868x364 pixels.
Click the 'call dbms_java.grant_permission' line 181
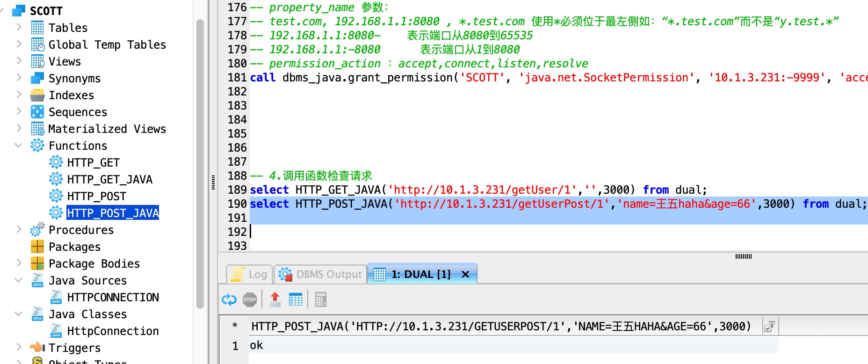click(558, 77)
